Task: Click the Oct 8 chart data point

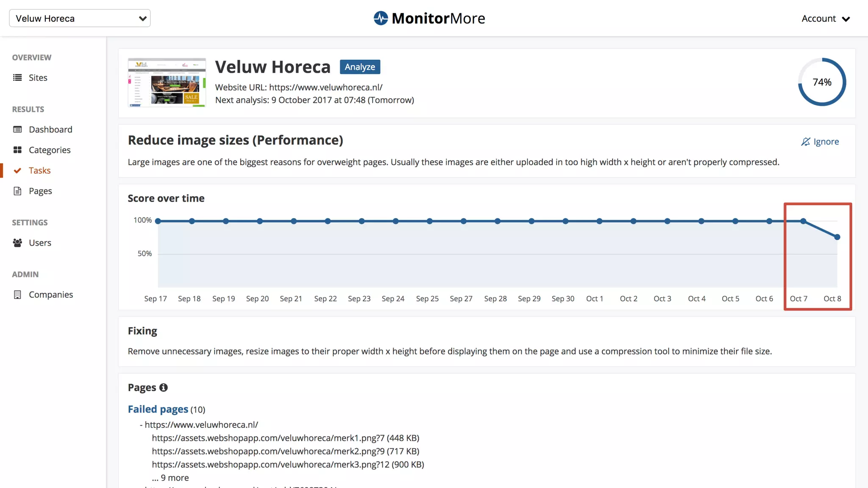Action: click(x=837, y=237)
